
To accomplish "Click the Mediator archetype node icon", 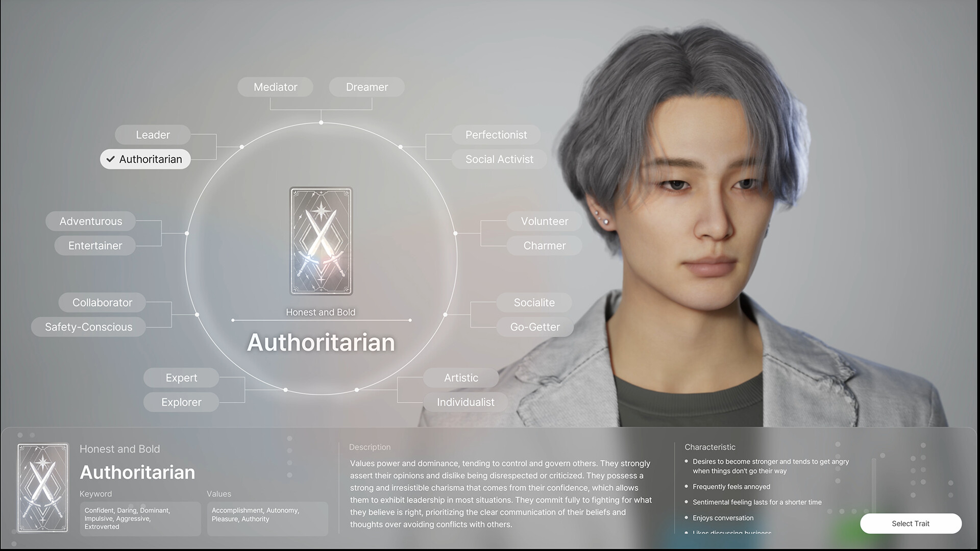I will [275, 86].
